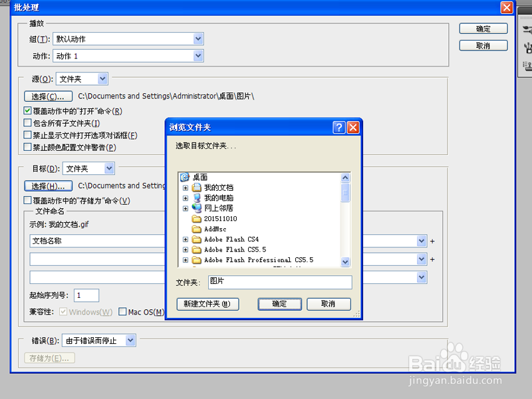The image size is (532, 399).
Task: Click the 201511010 folder icon
Action: click(196, 219)
